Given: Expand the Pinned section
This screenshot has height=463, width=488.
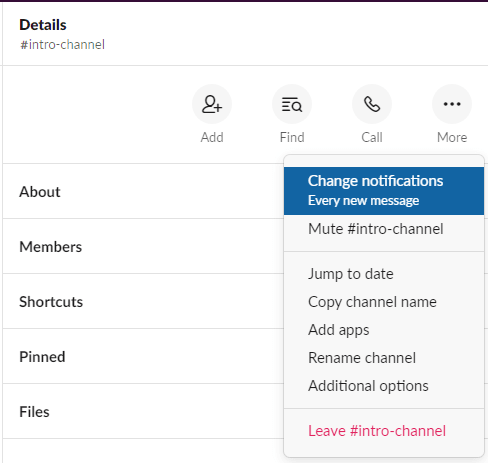Looking at the screenshot, I should (143, 356).
